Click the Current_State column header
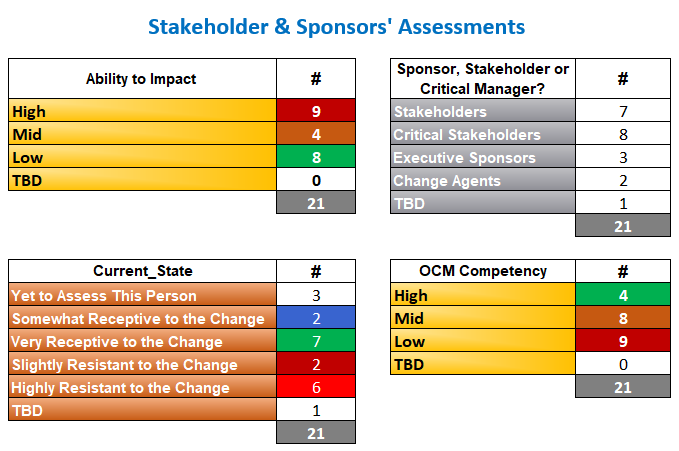This screenshot has height=451, width=679. (142, 271)
